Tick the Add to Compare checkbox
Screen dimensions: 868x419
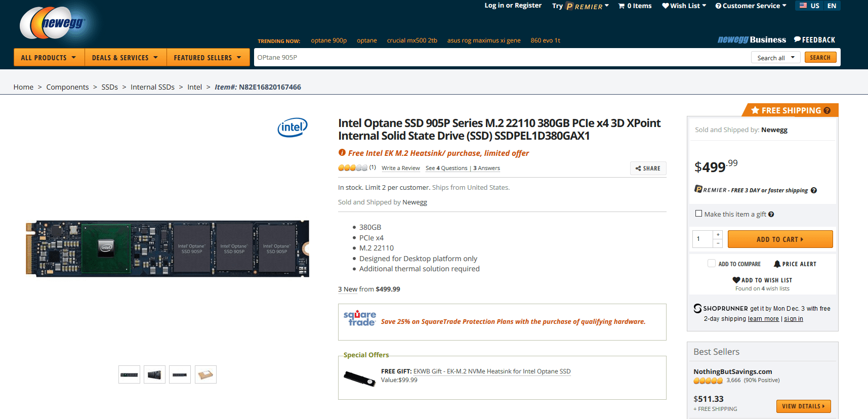click(712, 263)
